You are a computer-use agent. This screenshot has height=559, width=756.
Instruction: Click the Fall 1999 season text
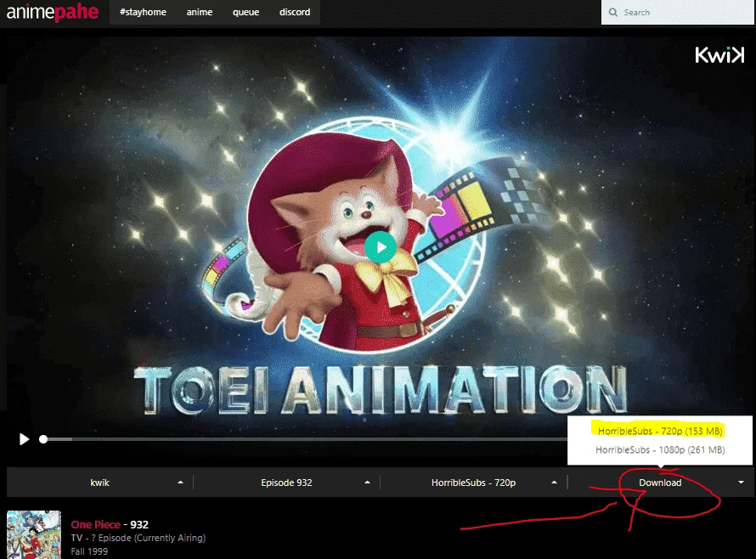tap(89, 551)
